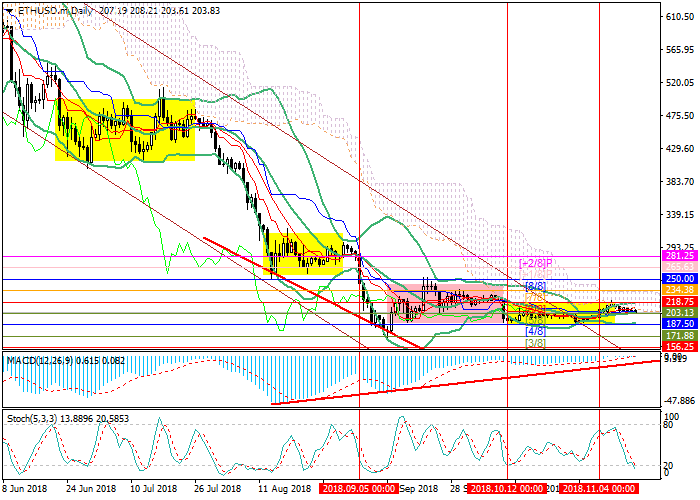
Task: Click the Stochastic 80 level label
Action: 668,425
